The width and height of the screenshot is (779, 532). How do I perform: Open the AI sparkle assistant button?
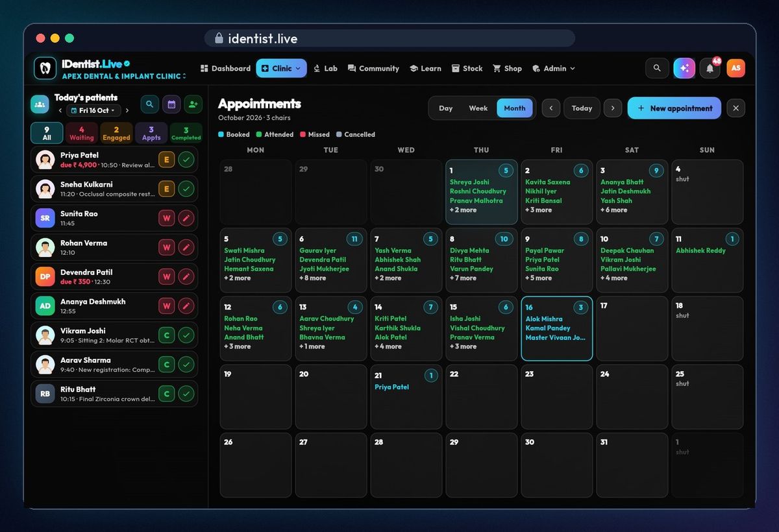pos(684,68)
